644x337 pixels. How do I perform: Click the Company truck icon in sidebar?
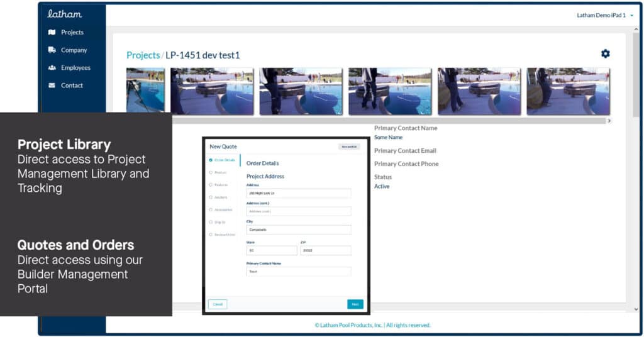(x=52, y=50)
